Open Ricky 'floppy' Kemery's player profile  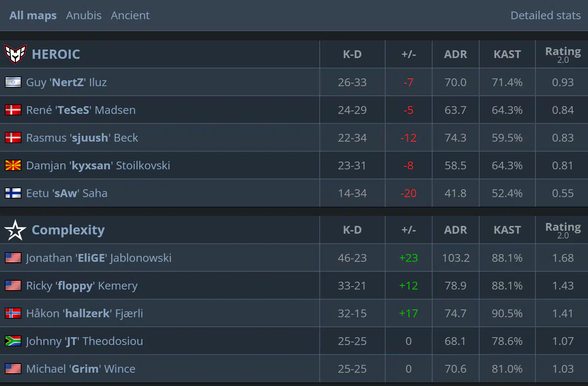[x=82, y=285]
